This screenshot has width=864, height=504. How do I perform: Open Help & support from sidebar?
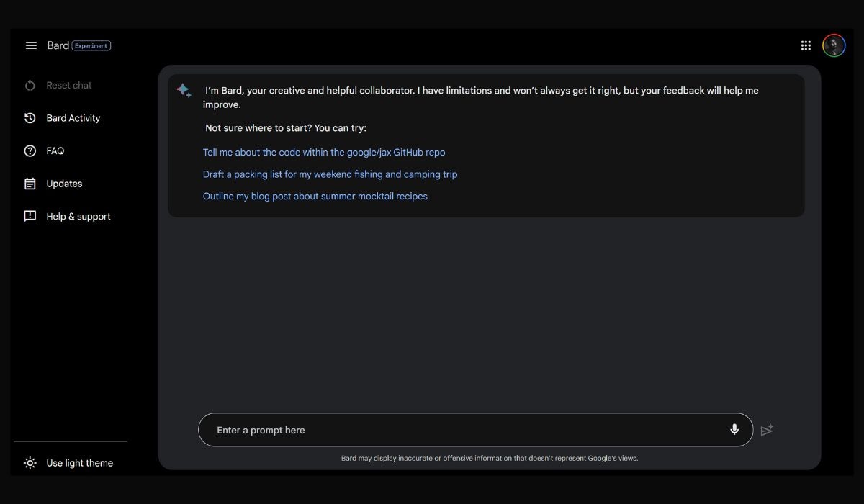click(x=78, y=217)
